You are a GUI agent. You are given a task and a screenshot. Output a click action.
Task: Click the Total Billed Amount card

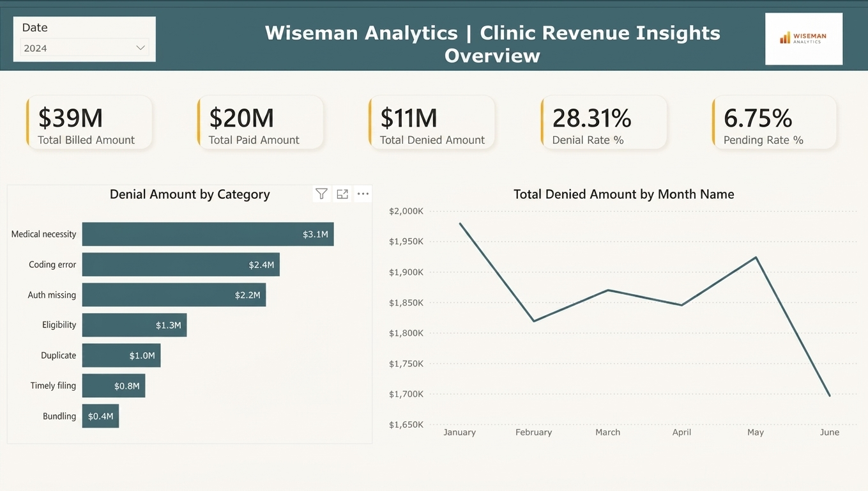89,123
